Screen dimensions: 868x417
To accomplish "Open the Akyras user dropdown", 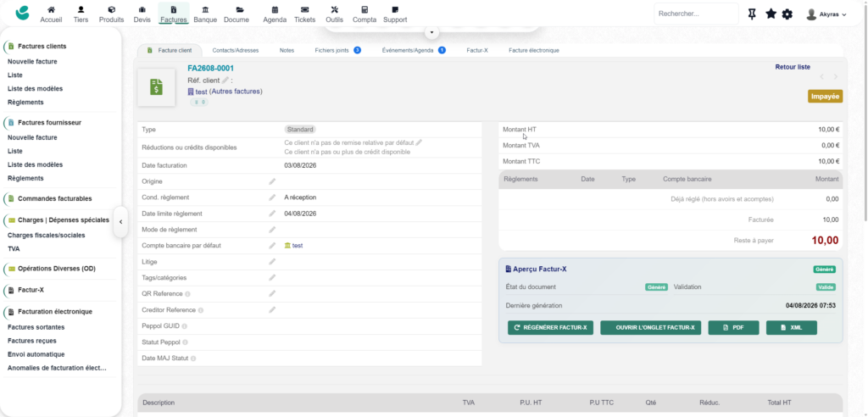I will [826, 14].
